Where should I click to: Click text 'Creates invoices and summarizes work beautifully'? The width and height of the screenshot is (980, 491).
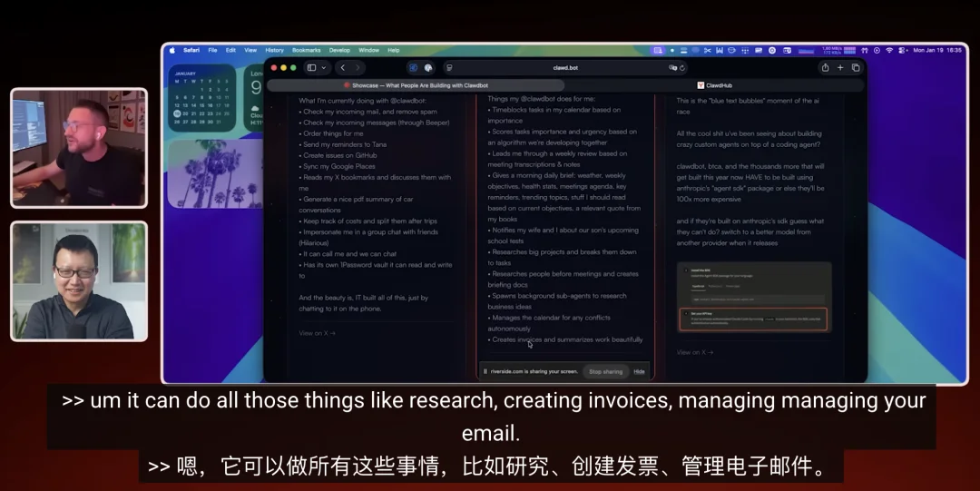tap(567, 339)
